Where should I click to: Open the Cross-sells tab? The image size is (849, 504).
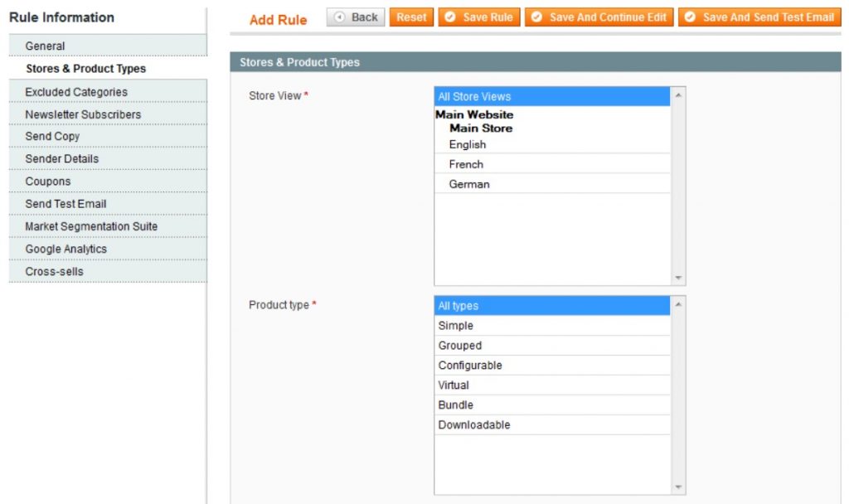tap(54, 271)
